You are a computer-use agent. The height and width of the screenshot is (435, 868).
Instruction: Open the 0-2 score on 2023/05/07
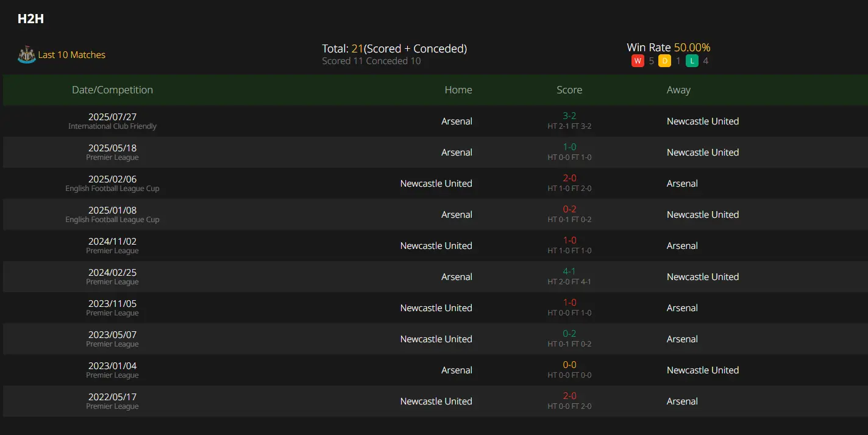(569, 334)
